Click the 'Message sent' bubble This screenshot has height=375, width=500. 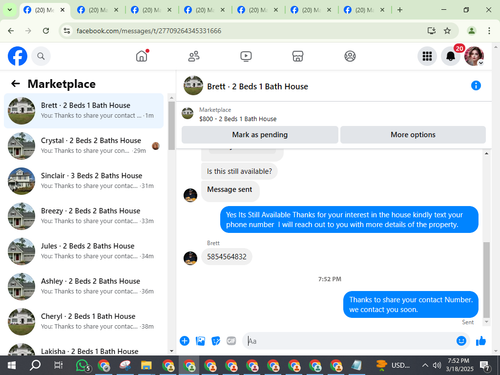(230, 190)
